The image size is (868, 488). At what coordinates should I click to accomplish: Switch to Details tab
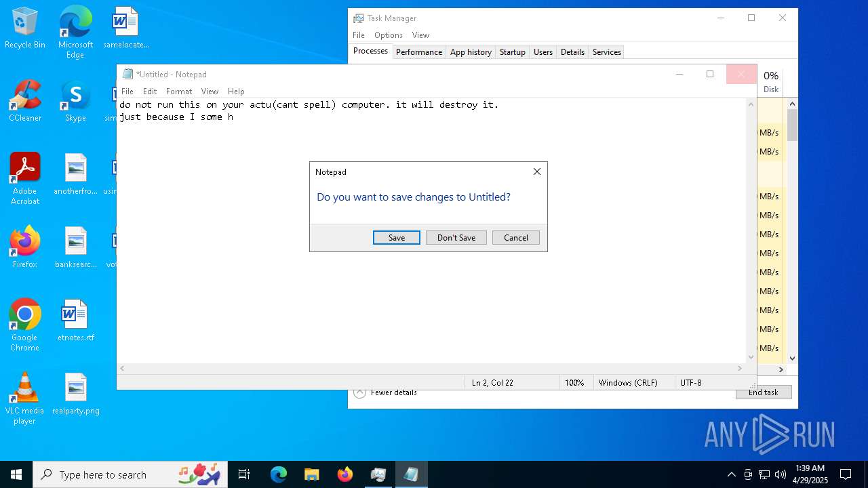pos(572,52)
